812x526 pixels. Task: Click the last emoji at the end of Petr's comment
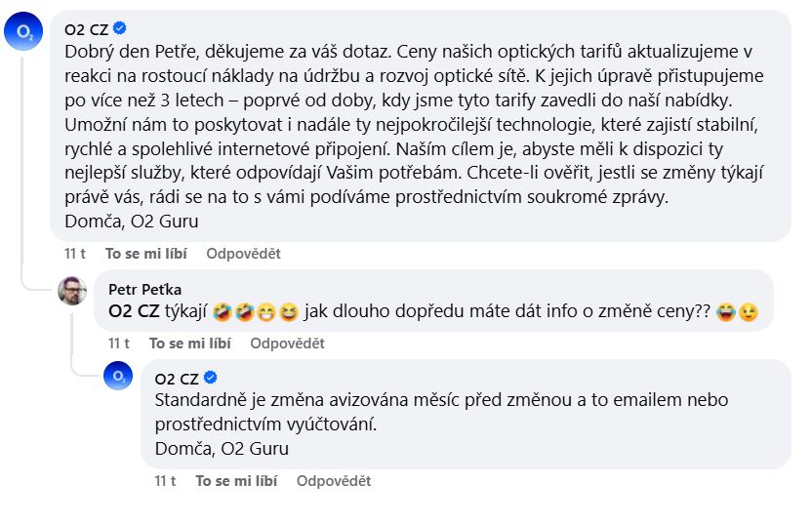pyautogui.click(x=750, y=313)
